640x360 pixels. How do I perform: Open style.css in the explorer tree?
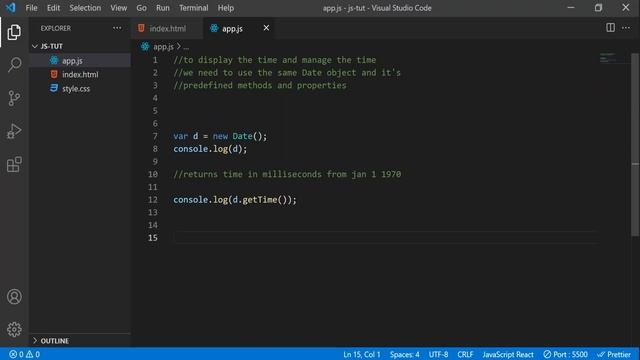(80, 88)
